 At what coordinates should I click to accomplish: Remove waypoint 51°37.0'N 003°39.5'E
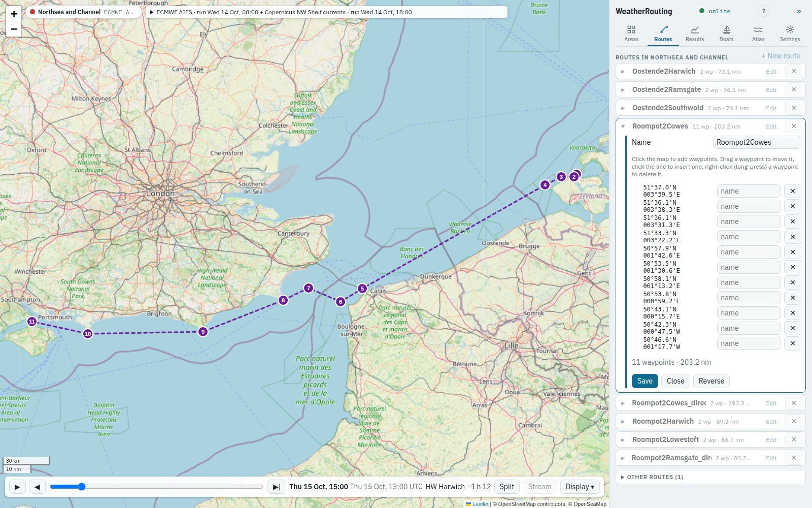[793, 191]
